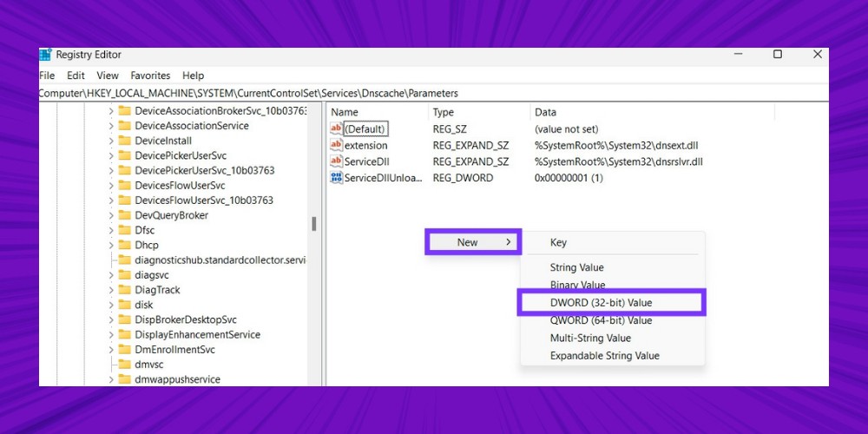Sort values by the Type column header
This screenshot has height=434, width=868.
click(479, 112)
